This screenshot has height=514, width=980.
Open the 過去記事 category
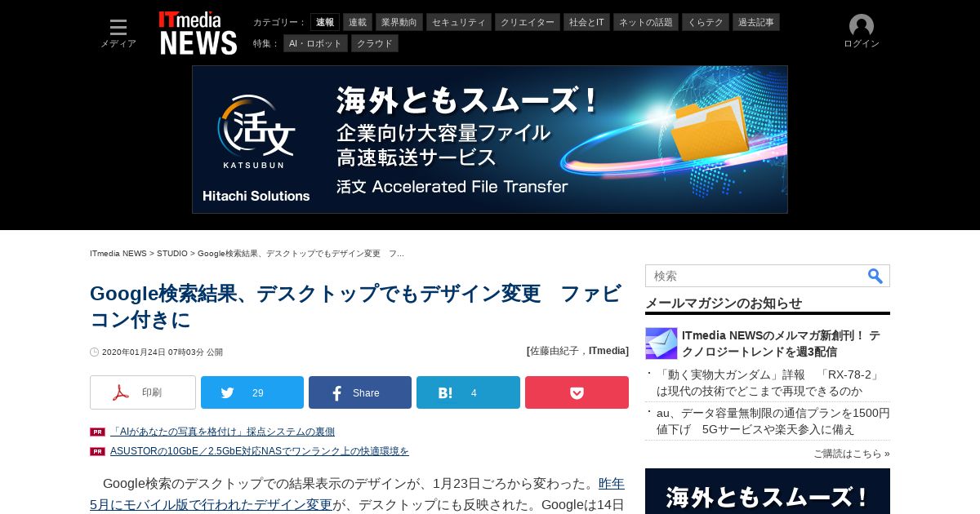click(756, 22)
